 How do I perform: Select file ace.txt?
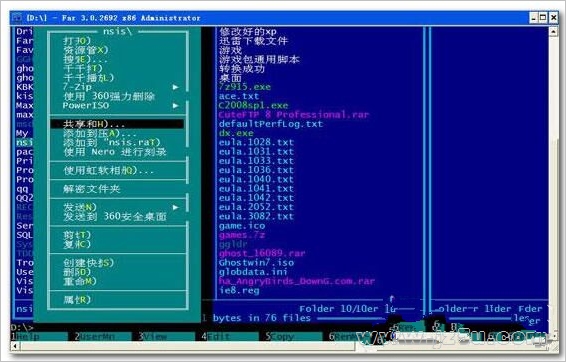tap(239, 96)
